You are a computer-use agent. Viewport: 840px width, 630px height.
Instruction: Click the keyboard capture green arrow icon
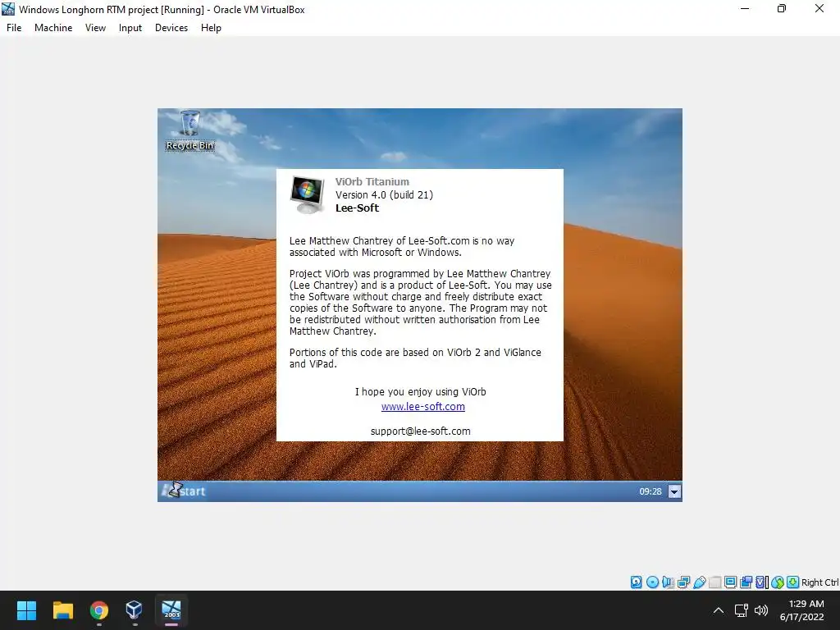(x=793, y=582)
